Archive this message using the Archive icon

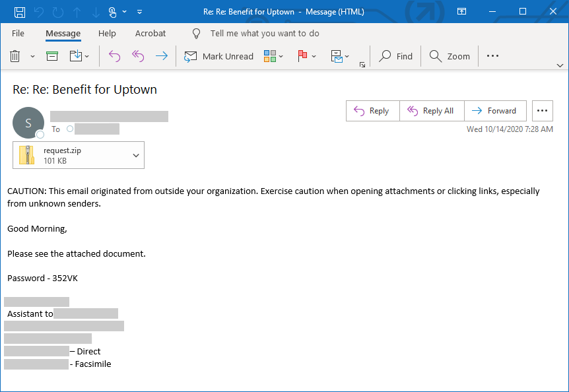coord(51,56)
